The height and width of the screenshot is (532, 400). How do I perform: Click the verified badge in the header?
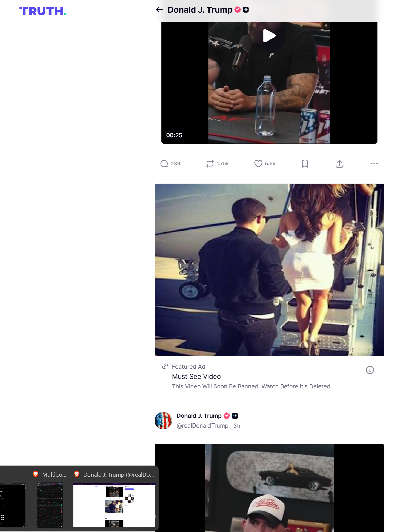point(238,10)
